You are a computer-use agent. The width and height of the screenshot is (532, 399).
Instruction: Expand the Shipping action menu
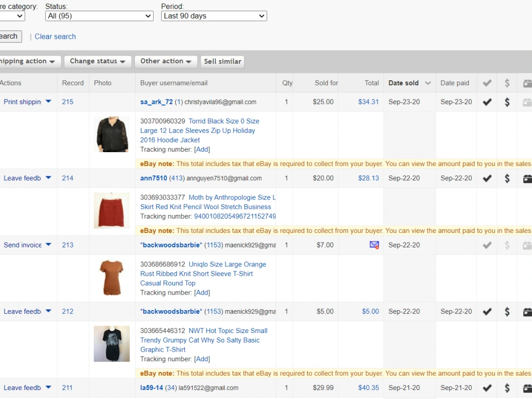pyautogui.click(x=30, y=61)
